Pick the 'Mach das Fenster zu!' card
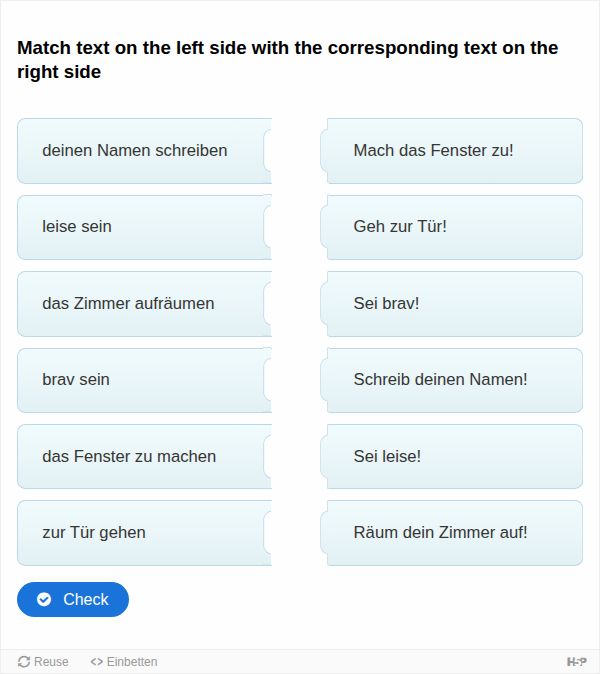The height and width of the screenshot is (674, 600). 452,151
